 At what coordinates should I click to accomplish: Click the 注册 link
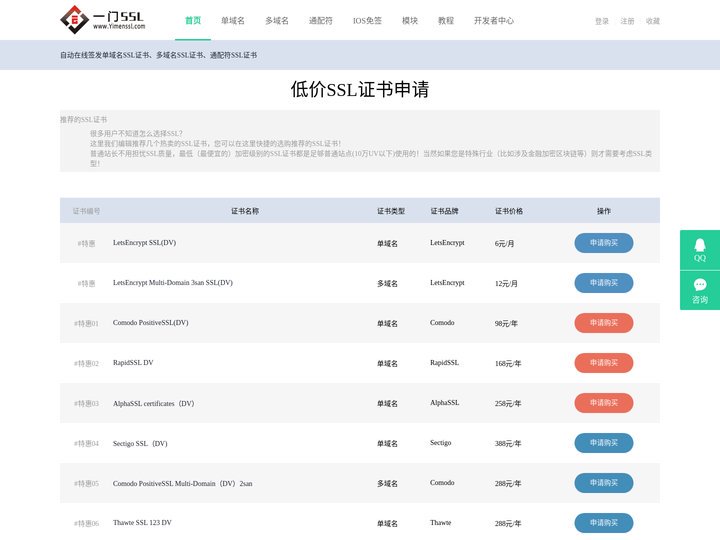627,21
